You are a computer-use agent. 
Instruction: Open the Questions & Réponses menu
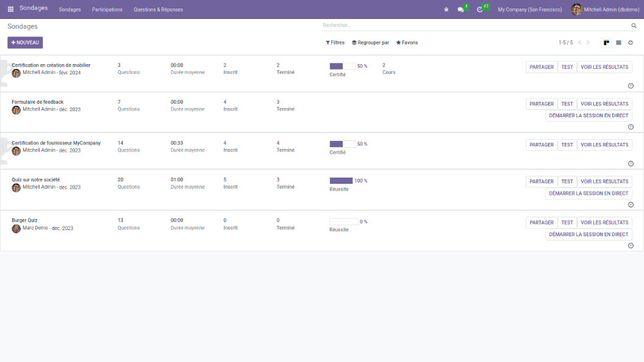[158, 10]
